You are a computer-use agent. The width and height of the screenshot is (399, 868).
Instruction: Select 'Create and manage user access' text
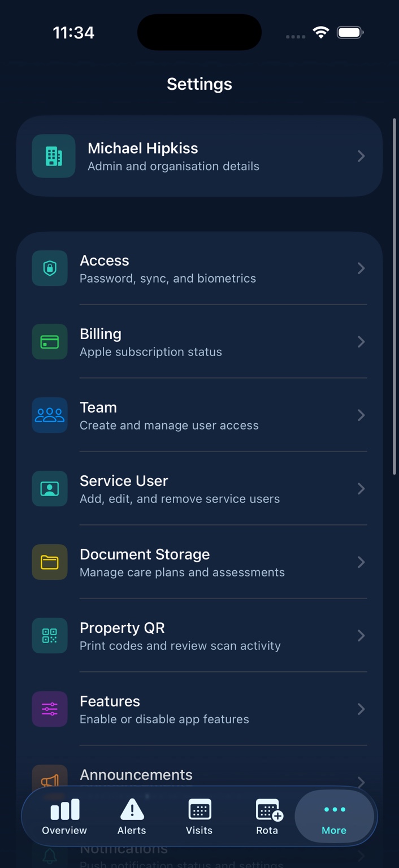coord(169,425)
